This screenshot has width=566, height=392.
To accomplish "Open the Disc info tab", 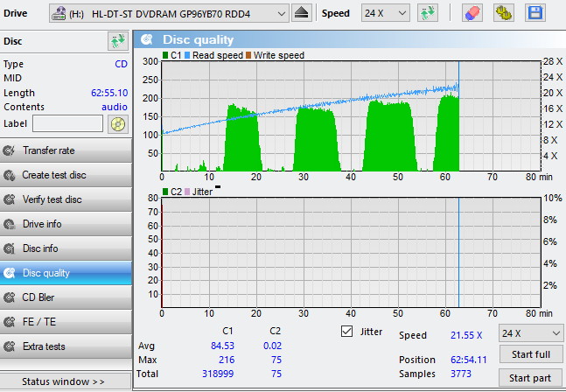I will pos(66,248).
